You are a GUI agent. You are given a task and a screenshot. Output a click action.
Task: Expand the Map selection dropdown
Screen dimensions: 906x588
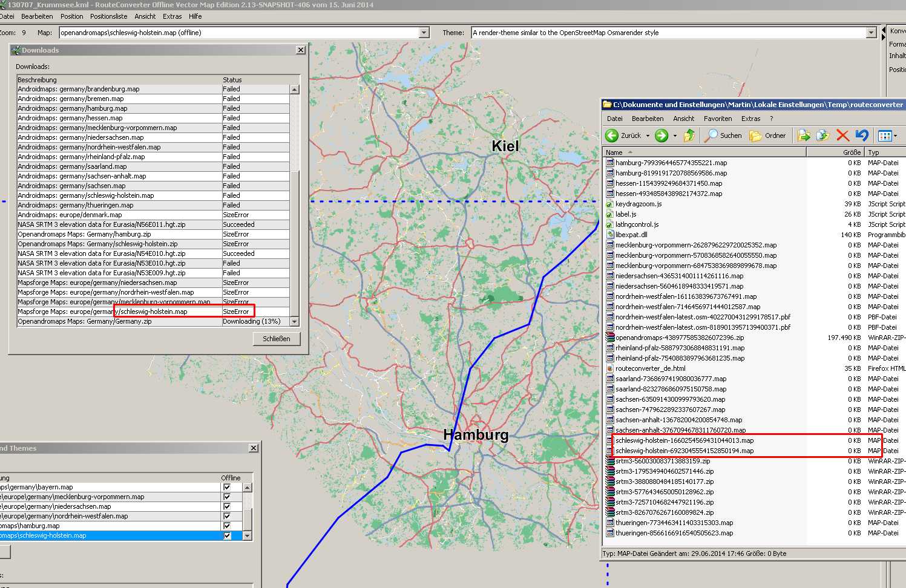click(424, 33)
